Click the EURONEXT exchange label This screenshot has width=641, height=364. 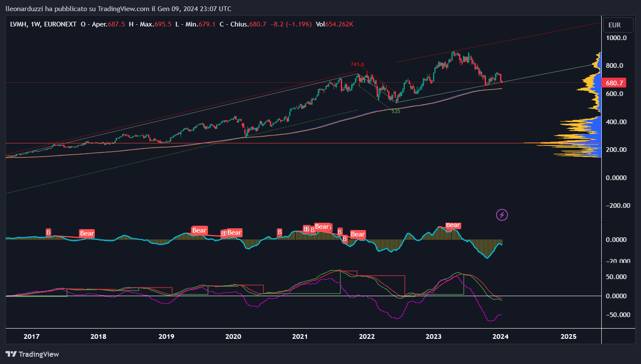(60, 24)
